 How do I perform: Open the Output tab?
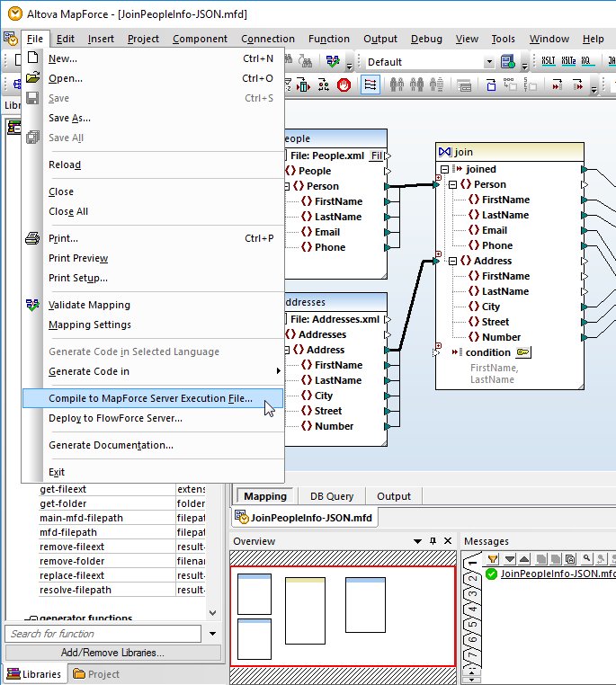click(x=393, y=496)
